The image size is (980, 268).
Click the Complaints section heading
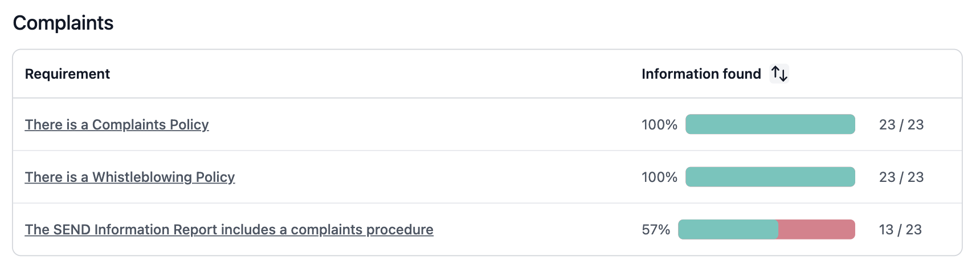(63, 23)
